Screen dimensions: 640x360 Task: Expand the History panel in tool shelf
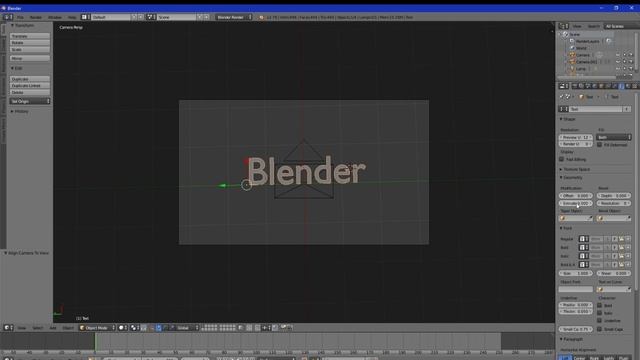point(20,111)
